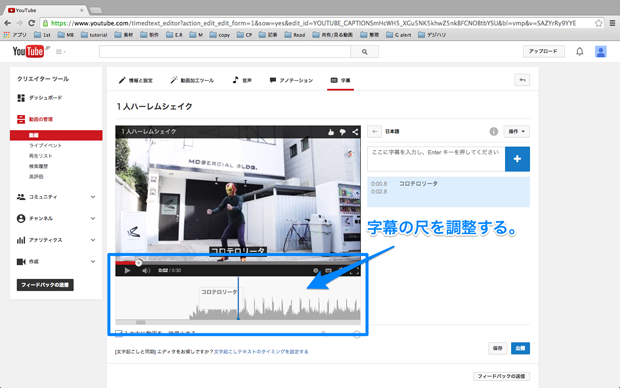Open the 文字起こしテキストのタイミングを設定する link
This screenshot has height=388, width=620.
coord(261,352)
